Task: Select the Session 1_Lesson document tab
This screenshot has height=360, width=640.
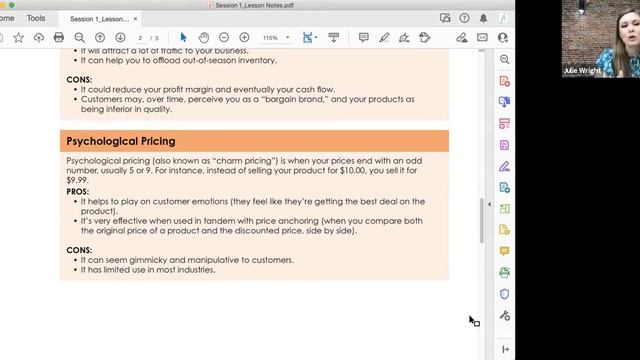Action: tap(99, 19)
